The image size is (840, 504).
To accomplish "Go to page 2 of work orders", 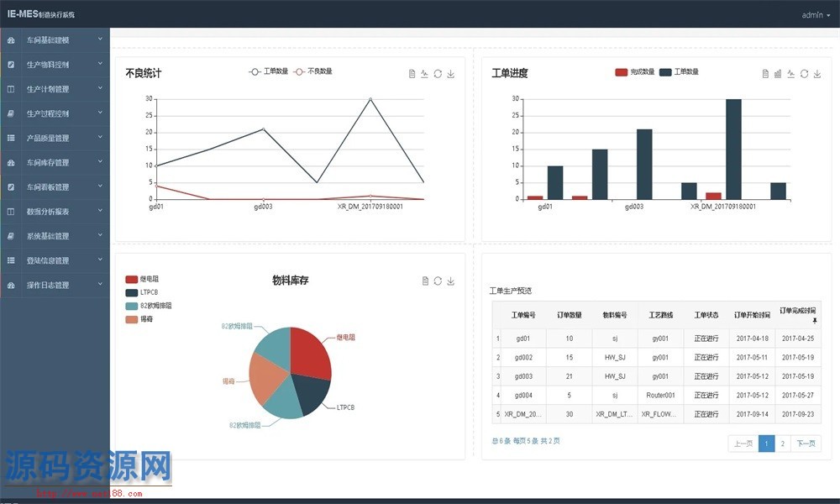I will [783, 444].
